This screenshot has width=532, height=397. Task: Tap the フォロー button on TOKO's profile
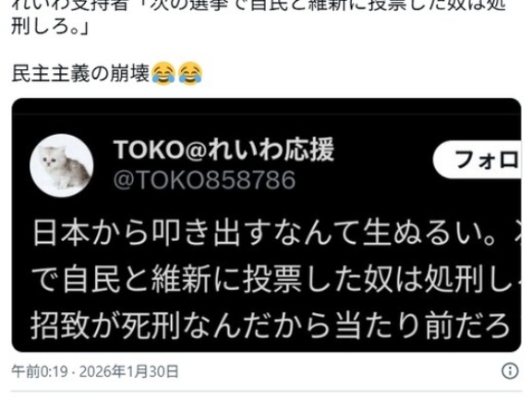478,160
